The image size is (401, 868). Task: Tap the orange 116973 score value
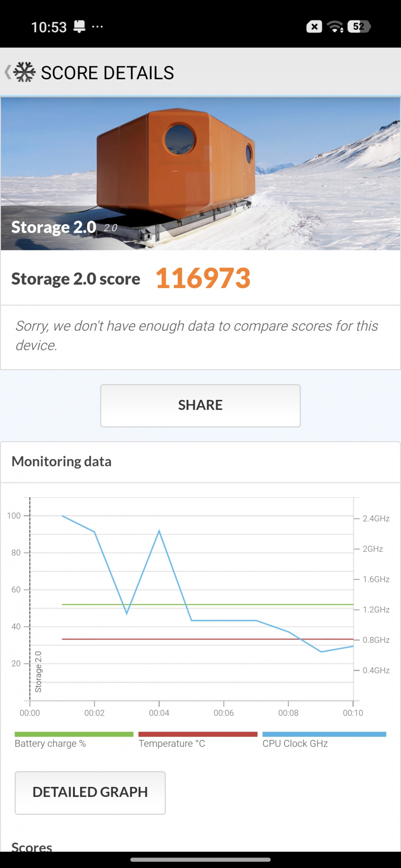coord(203,278)
